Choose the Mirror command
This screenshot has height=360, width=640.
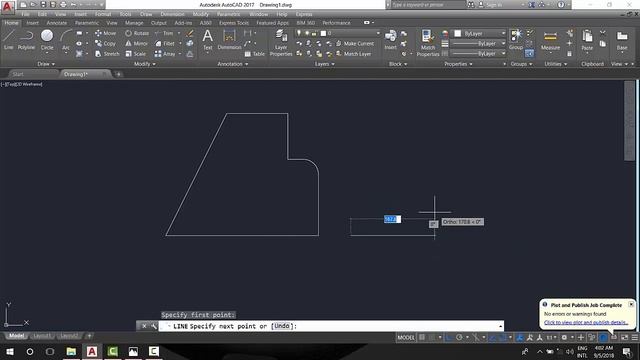click(136, 43)
